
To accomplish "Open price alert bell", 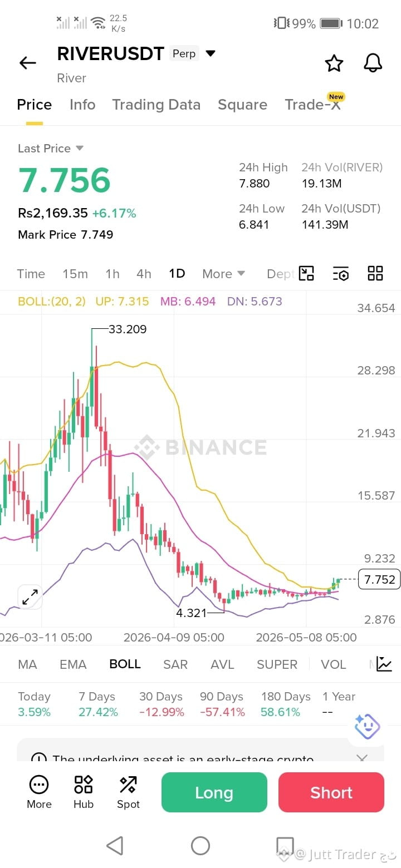I will [373, 63].
